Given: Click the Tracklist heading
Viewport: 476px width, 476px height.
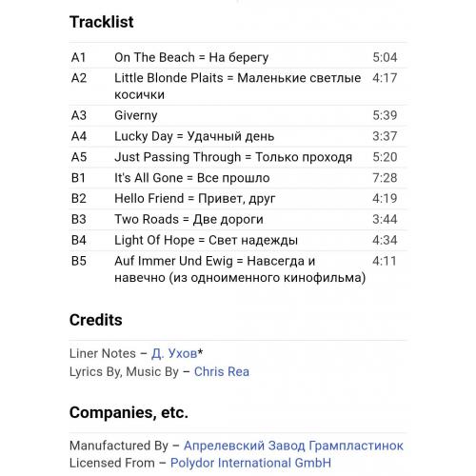Looking at the screenshot, I should coord(102,22).
